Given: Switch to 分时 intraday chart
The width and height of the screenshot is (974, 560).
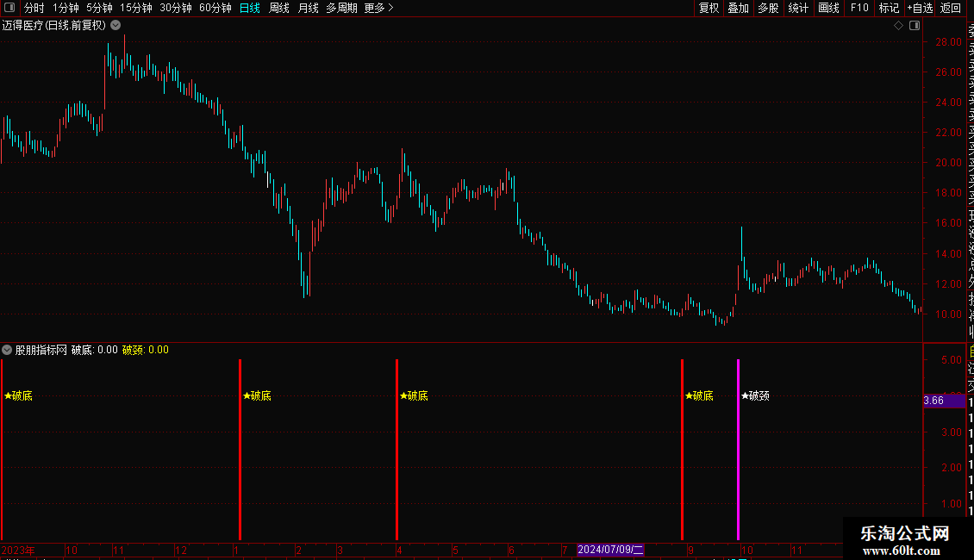Looking at the screenshot, I should [x=34, y=8].
